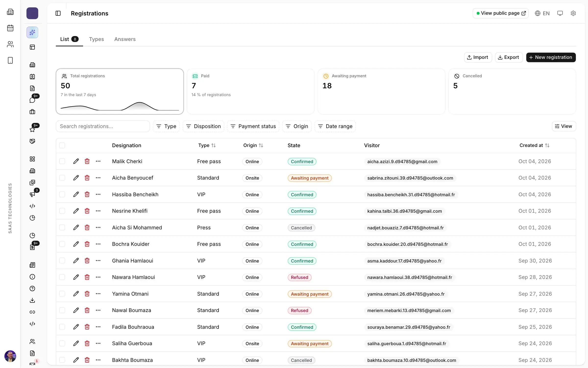Open the handshake icon in sidebar
The image size is (588, 368).
(32, 141)
